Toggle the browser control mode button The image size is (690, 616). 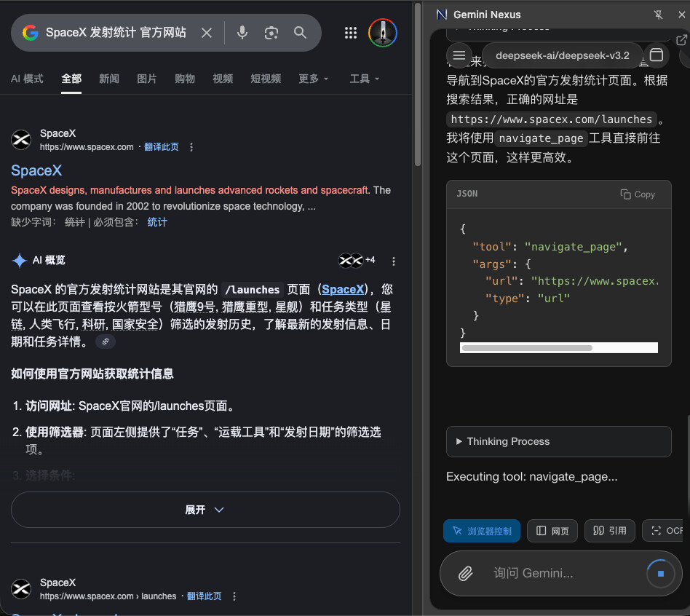[481, 531]
